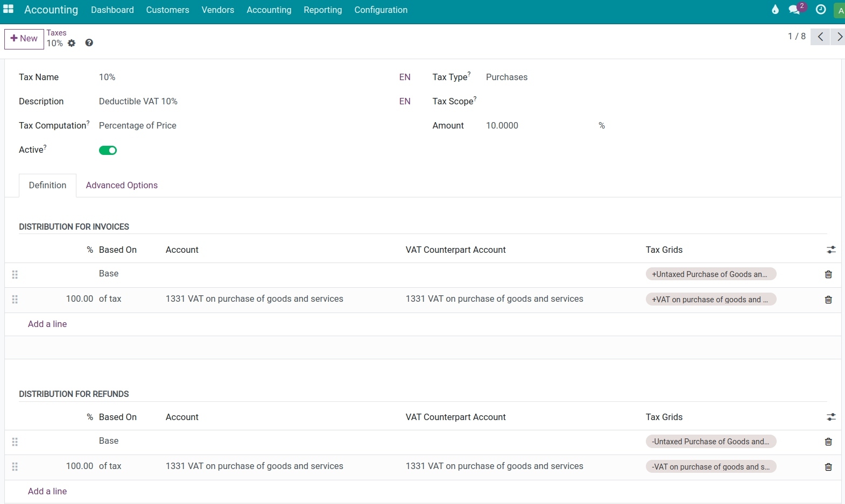Open the gear actions menu beside 10%
845x504 pixels.
[x=72, y=43]
